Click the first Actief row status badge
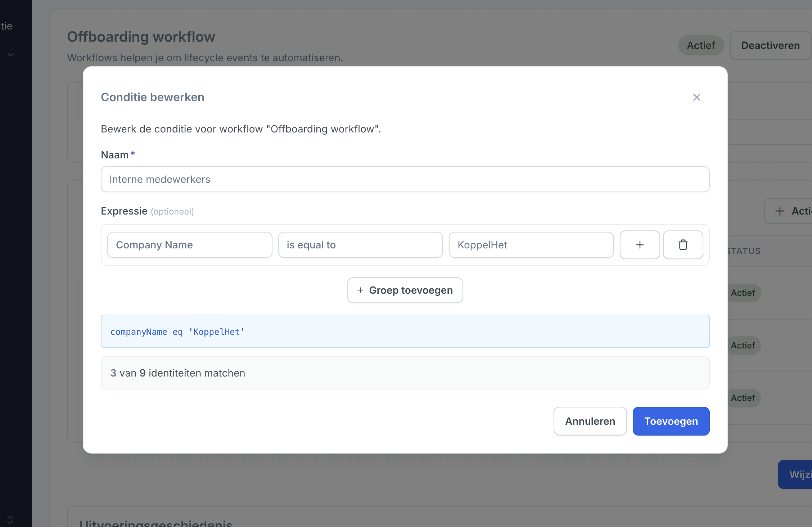This screenshot has width=812, height=527. 743,293
